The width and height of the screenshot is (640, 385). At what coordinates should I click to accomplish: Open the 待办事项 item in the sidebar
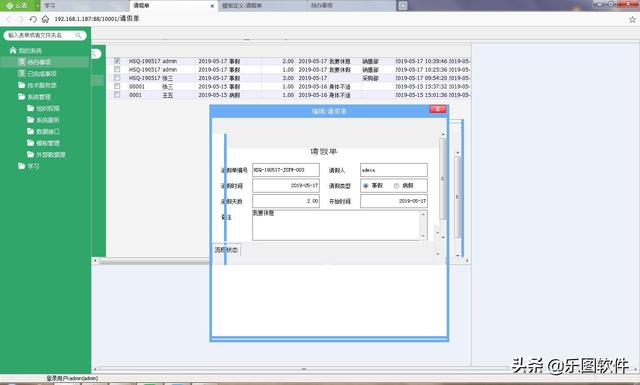39,62
